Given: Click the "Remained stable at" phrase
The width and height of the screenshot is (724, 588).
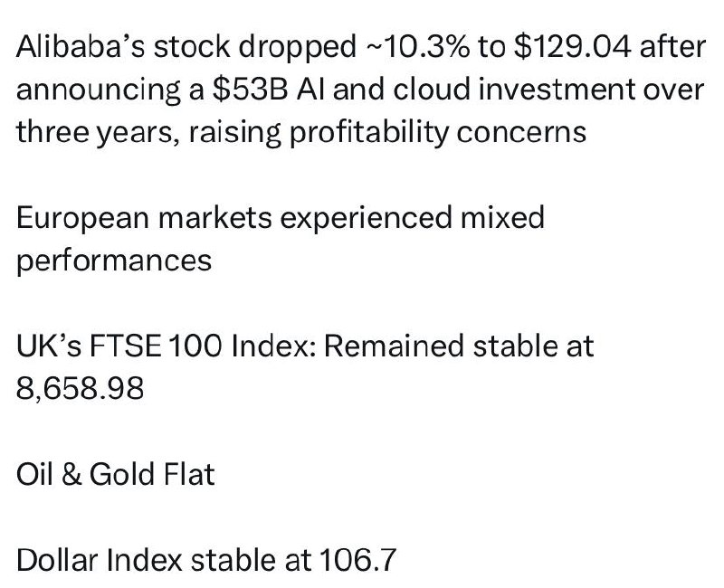Looking at the screenshot, I should 459,346.
